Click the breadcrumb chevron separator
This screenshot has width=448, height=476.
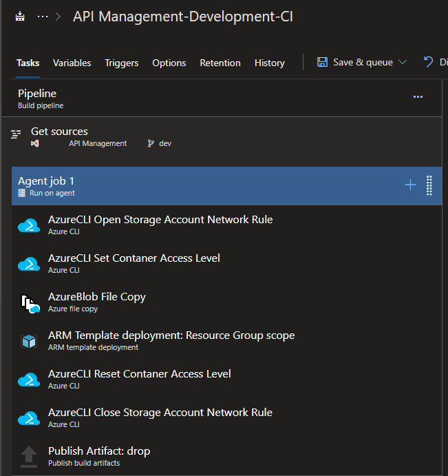pos(58,17)
